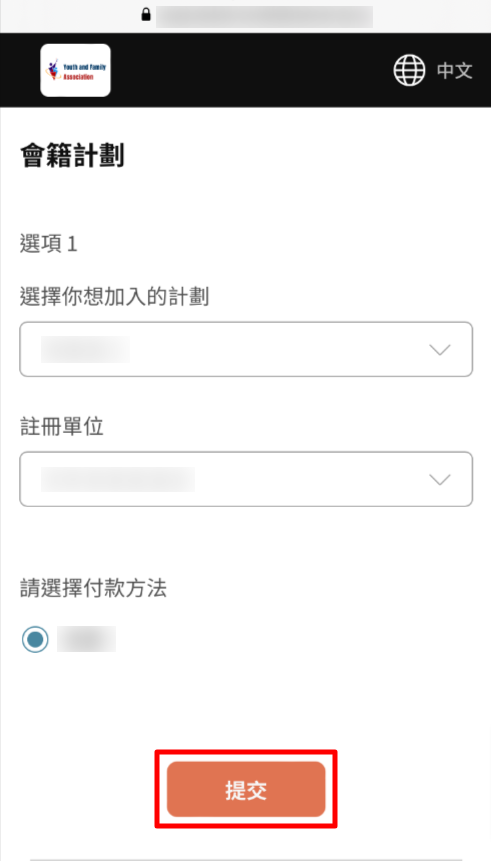Focus the blurred URL address bar
This screenshot has height=861, width=491.
[x=264, y=16]
